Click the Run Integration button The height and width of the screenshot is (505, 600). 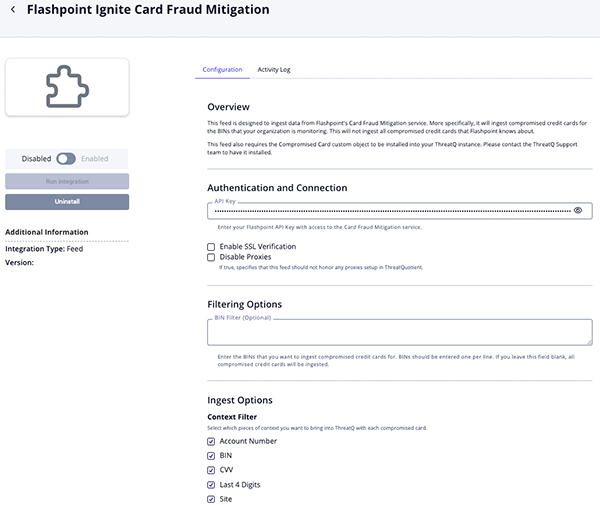point(67,181)
